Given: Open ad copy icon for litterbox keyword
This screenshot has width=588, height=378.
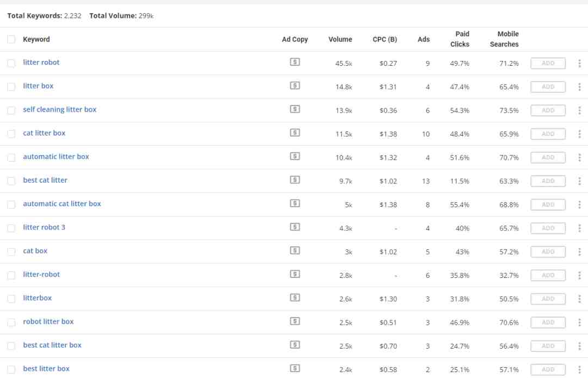Looking at the screenshot, I should click(x=295, y=298).
